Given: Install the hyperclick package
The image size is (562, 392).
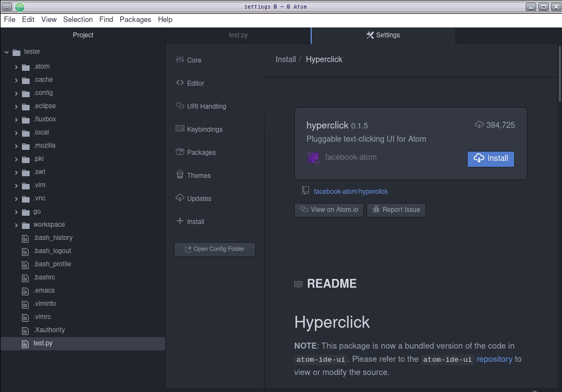Looking at the screenshot, I should [491, 159].
